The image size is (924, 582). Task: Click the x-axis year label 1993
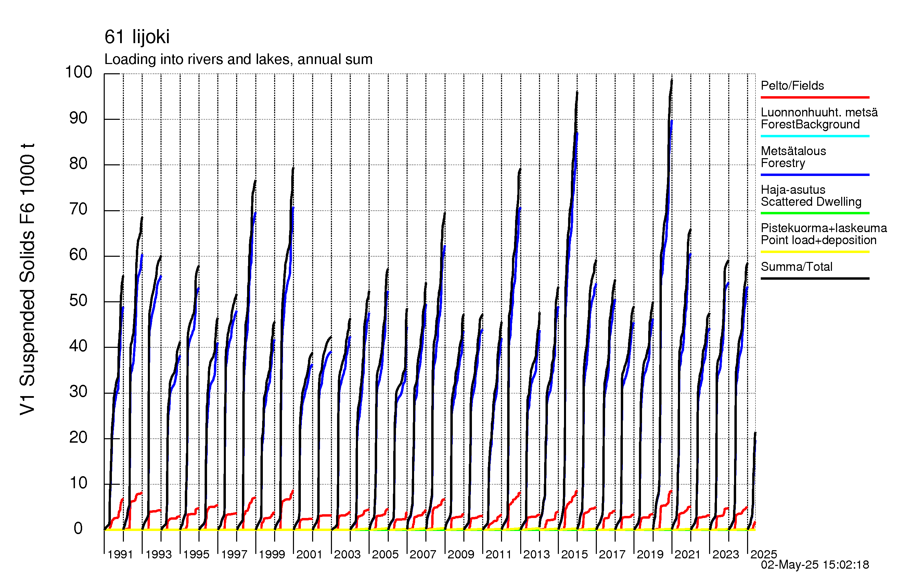point(158,555)
